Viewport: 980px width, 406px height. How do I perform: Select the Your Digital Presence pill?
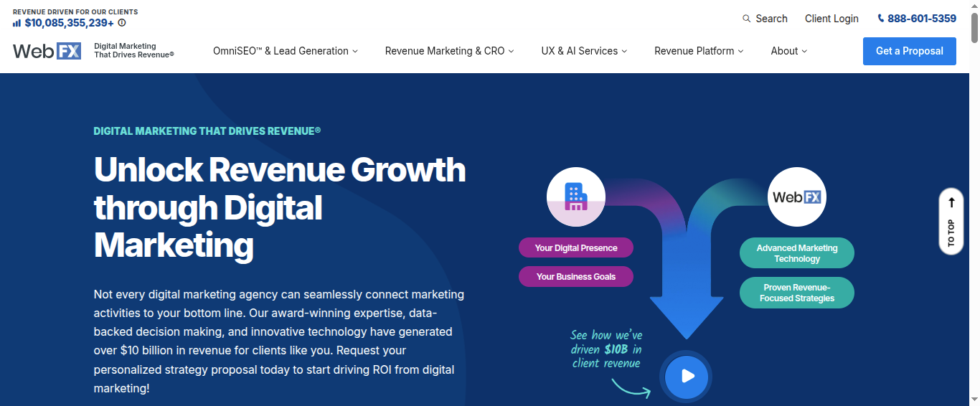coord(576,248)
